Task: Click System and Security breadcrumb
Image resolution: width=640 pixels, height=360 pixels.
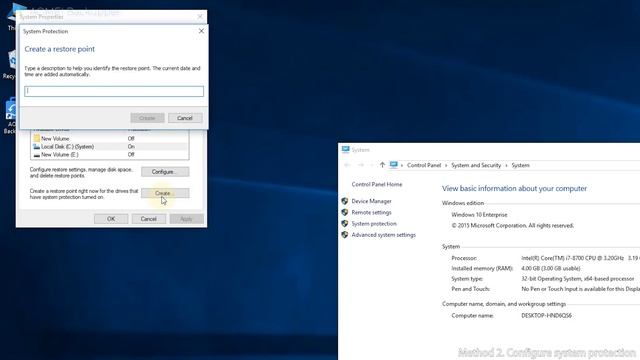Action: pyautogui.click(x=476, y=165)
